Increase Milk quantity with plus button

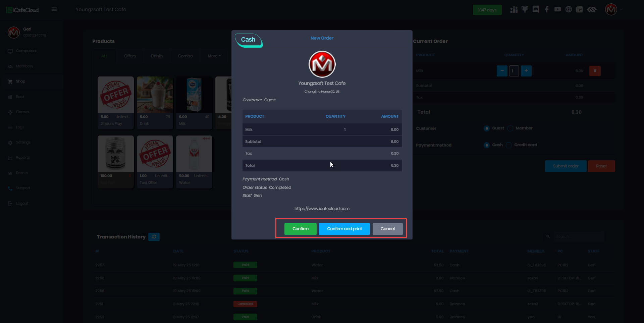coord(526,71)
